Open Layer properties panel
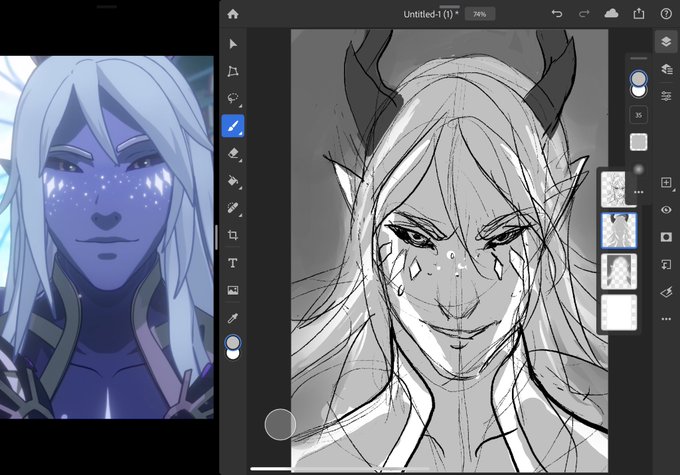 (x=666, y=96)
